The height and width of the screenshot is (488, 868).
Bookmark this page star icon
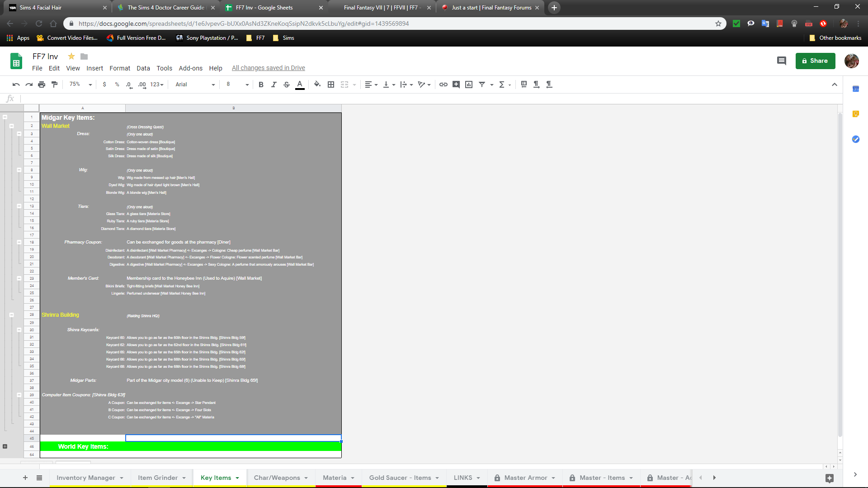click(718, 23)
